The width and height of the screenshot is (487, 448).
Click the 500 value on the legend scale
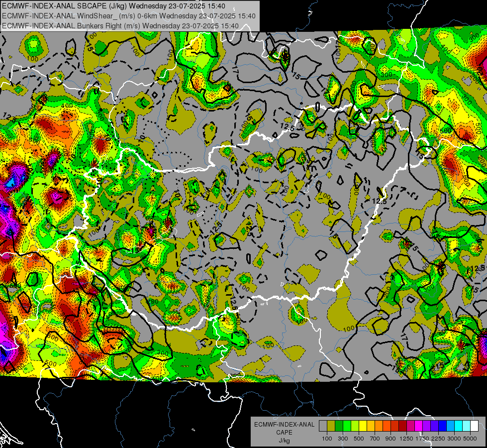coord(359,439)
